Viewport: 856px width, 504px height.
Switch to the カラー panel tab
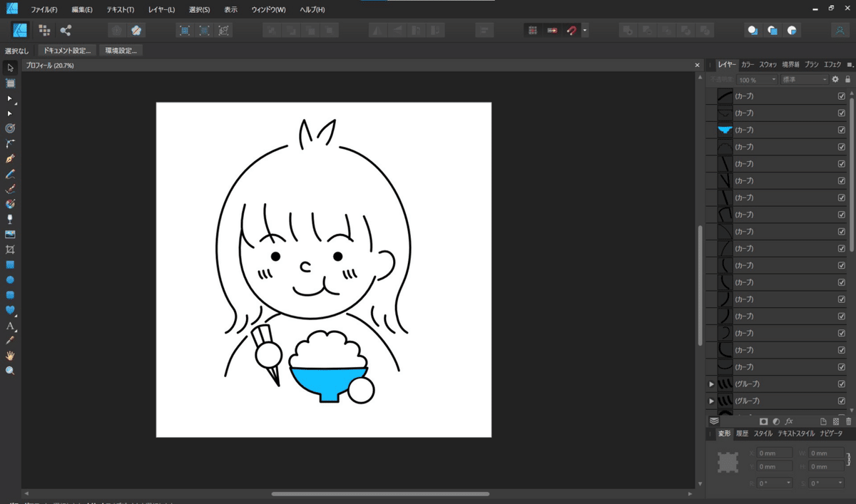tap(747, 64)
